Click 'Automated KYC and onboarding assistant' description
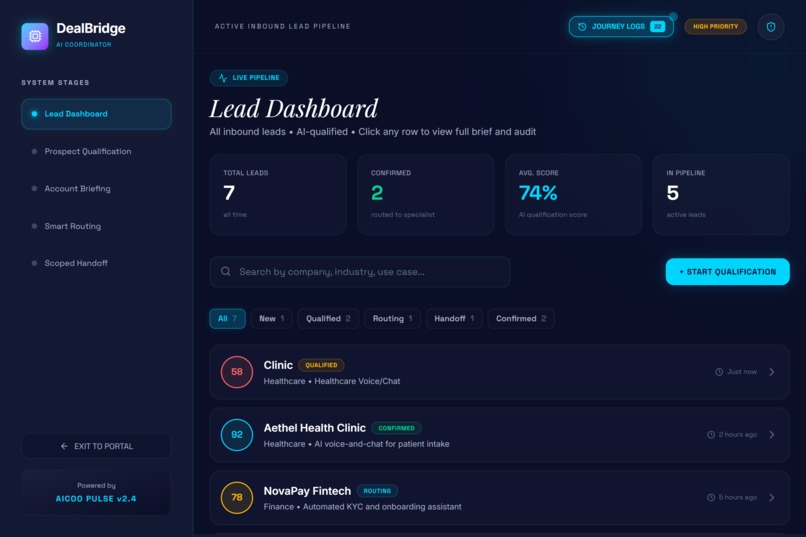This screenshot has height=537, width=806. click(382, 507)
